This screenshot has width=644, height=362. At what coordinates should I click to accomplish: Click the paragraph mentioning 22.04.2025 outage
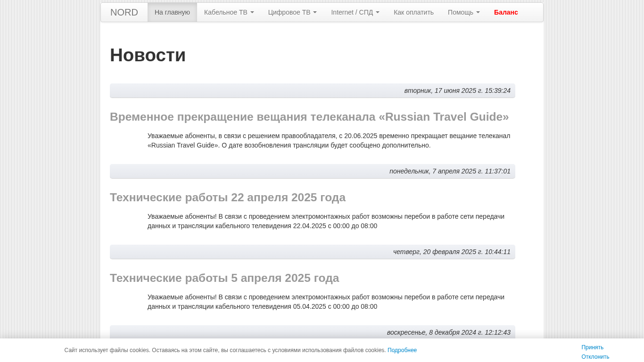click(326, 221)
